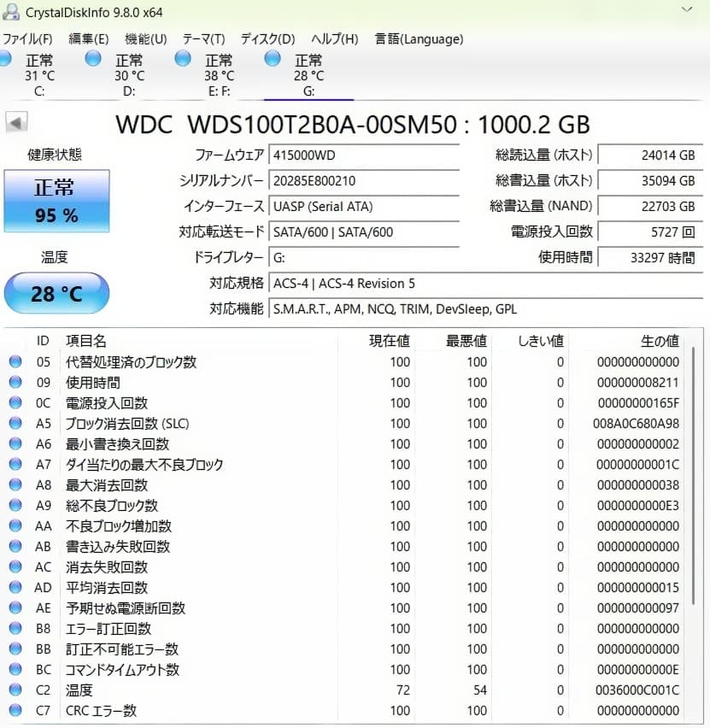Viewport: 710px width, 728px height.
Task: Click the power-on hours value 33297 時間
Action: (x=650, y=258)
